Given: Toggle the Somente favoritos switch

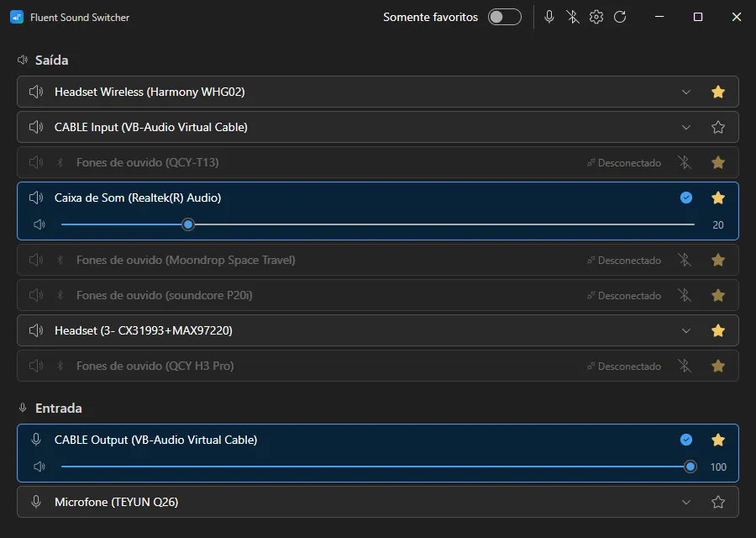Looking at the screenshot, I should (x=504, y=17).
